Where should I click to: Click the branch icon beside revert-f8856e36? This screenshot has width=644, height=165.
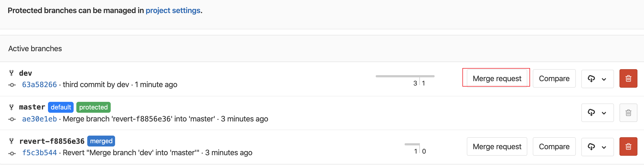pyautogui.click(x=11, y=141)
